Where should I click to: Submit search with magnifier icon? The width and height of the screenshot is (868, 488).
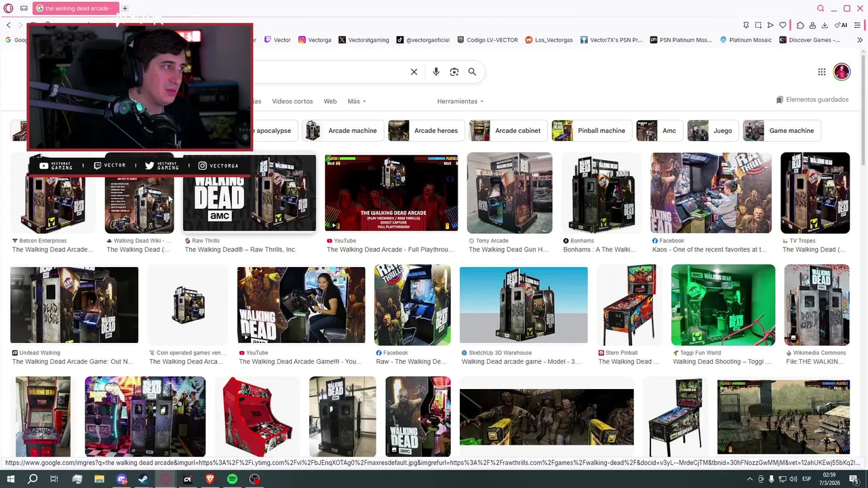(x=472, y=72)
